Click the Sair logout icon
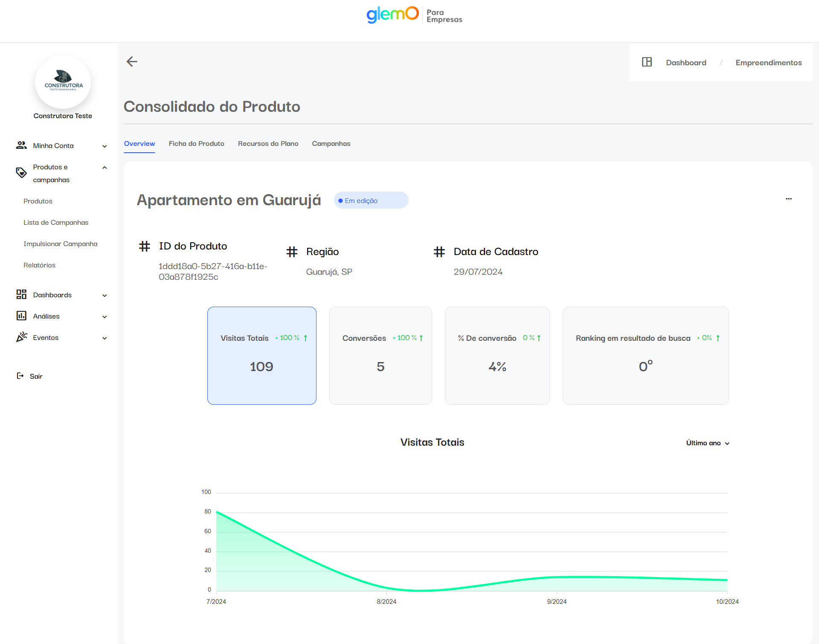The image size is (819, 644). tap(20, 376)
